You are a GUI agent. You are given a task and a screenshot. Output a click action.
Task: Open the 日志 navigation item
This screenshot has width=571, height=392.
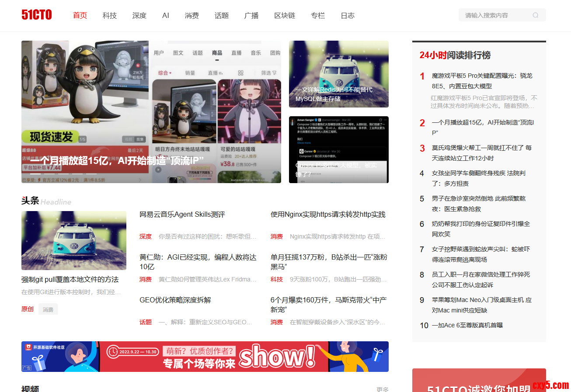(x=348, y=16)
